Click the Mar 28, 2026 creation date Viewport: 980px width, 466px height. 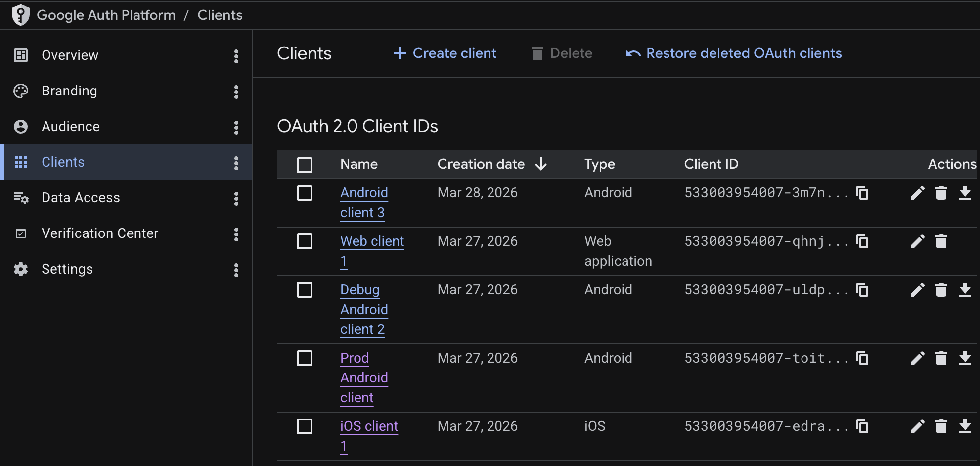(478, 193)
